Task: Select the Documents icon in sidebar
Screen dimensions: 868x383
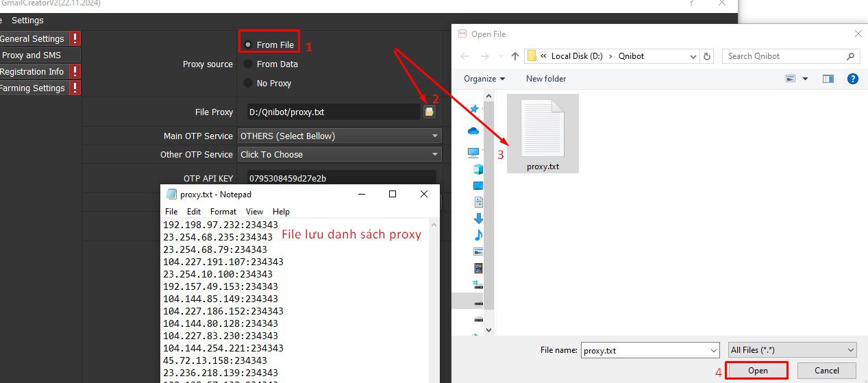Action: point(478,202)
